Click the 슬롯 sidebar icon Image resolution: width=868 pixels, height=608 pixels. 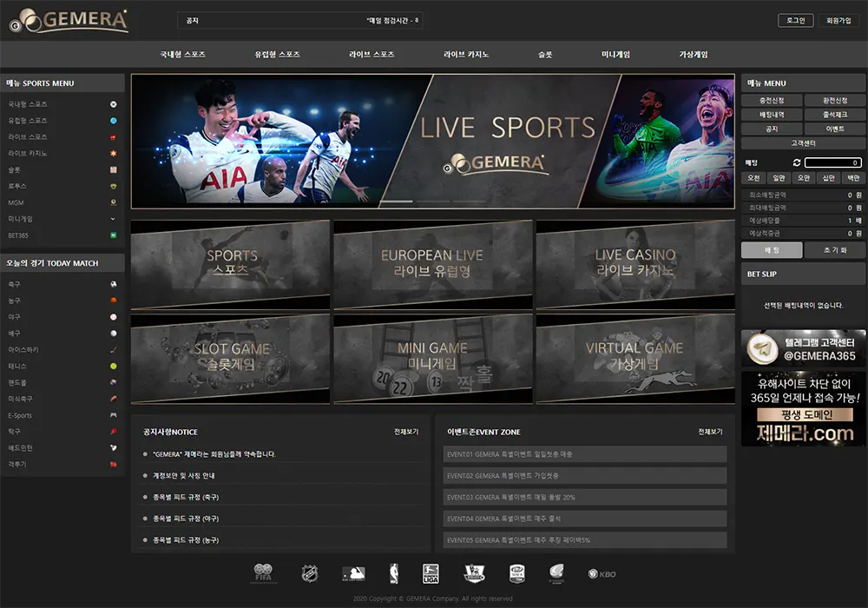point(114,170)
